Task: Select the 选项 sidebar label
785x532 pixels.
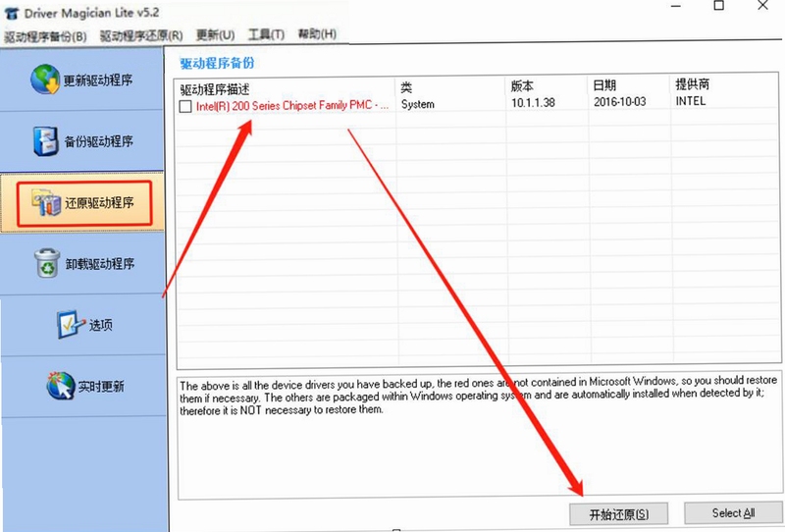Action: point(101,325)
